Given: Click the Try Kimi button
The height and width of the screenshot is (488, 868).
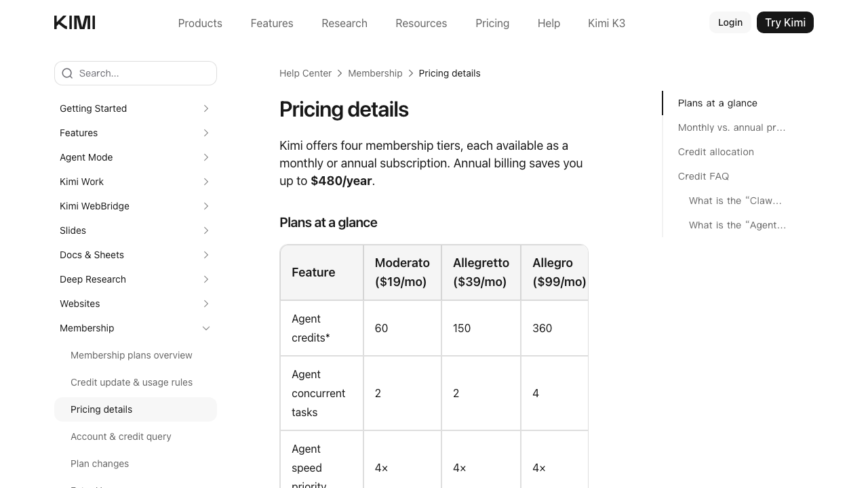Looking at the screenshot, I should click(x=785, y=22).
